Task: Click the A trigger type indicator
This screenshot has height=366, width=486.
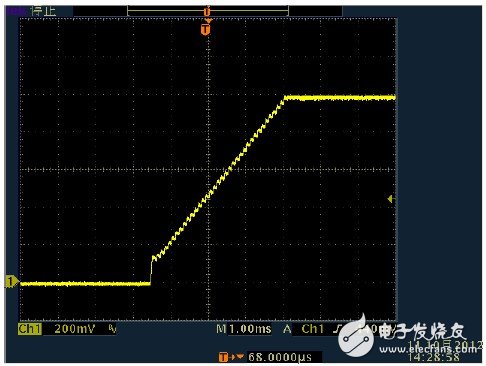Action: [x=287, y=329]
